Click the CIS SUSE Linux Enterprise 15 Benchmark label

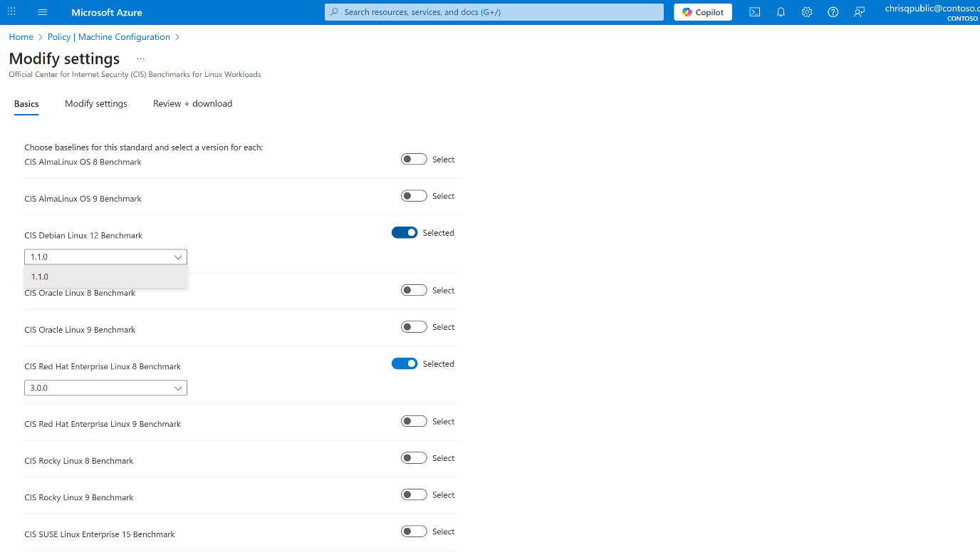(100, 534)
